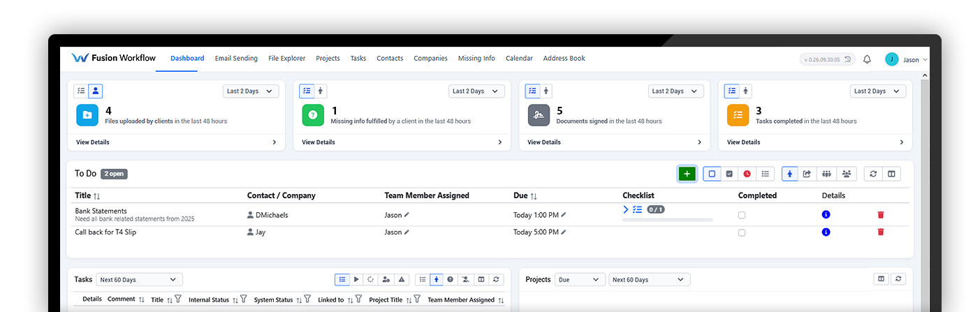Toggle list view on Files uploaded card

click(x=82, y=91)
